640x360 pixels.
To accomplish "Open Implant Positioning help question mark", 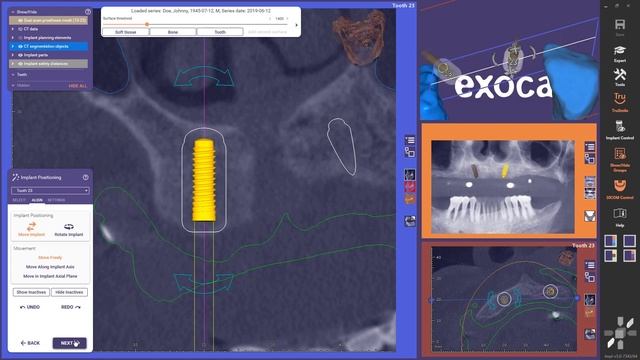I will click(86, 177).
